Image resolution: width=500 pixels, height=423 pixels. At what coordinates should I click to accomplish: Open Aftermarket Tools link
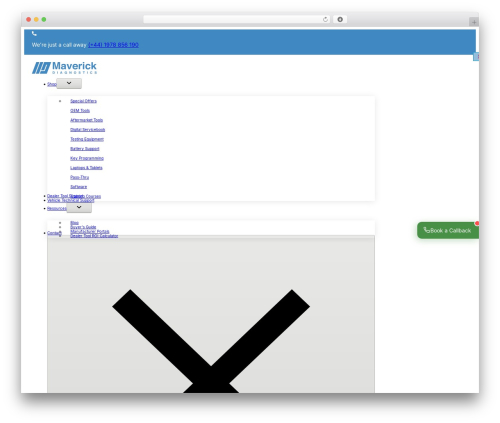pyautogui.click(x=86, y=120)
